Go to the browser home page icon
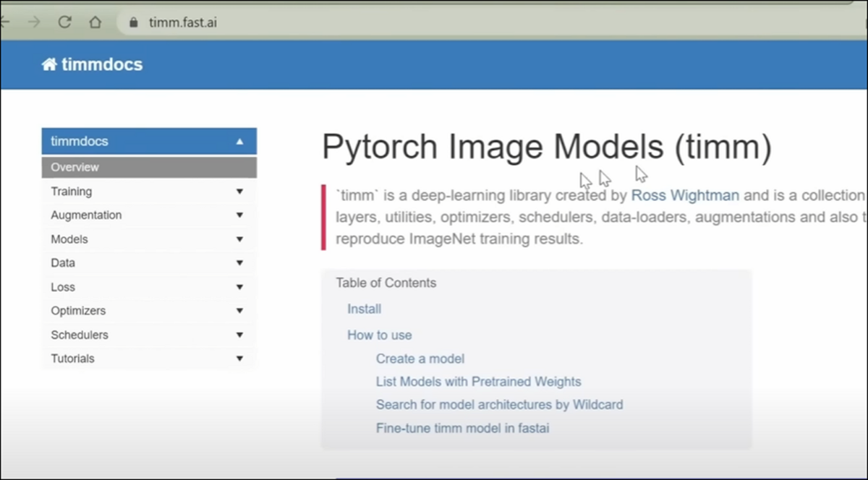Image resolution: width=868 pixels, height=480 pixels. click(x=95, y=22)
